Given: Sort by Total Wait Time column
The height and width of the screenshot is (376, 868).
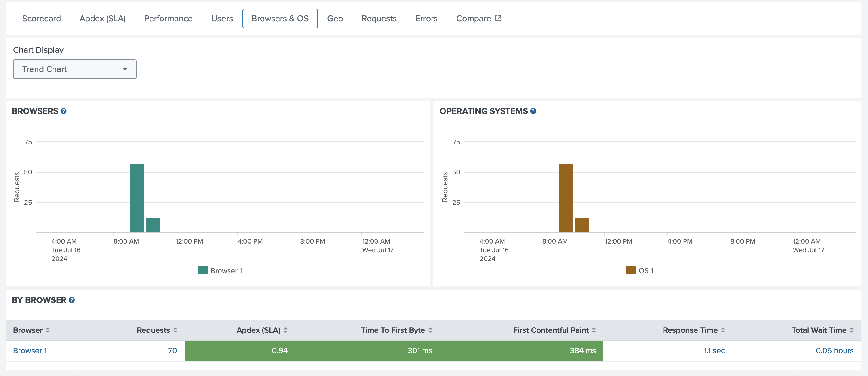Looking at the screenshot, I should tap(852, 330).
